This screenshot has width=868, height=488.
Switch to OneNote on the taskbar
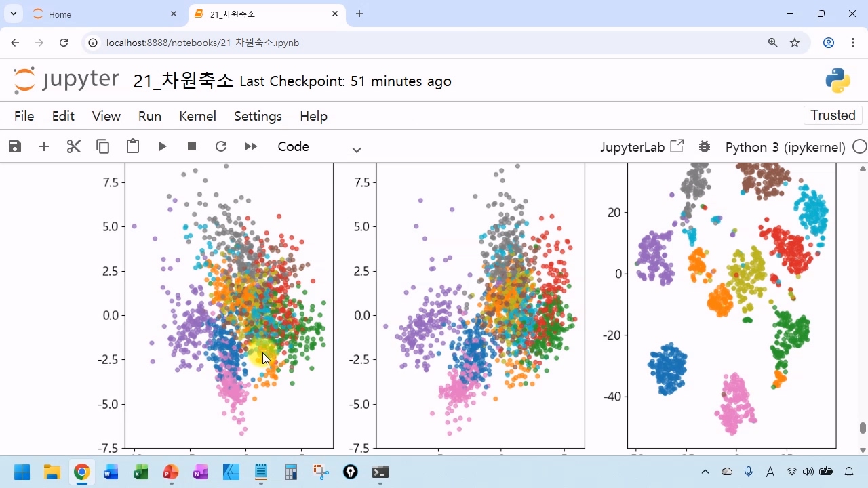pos(200,472)
